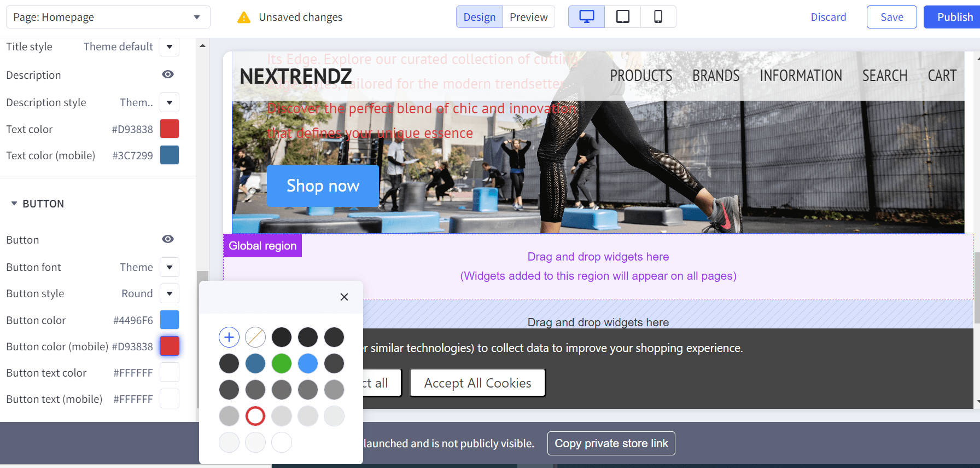Toggle Button visibility eye icon

pos(168,239)
